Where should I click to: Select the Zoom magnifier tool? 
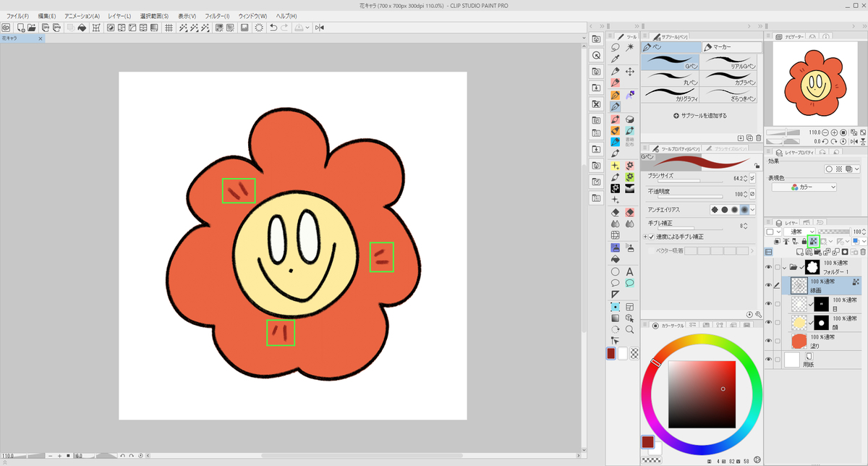pos(630,329)
